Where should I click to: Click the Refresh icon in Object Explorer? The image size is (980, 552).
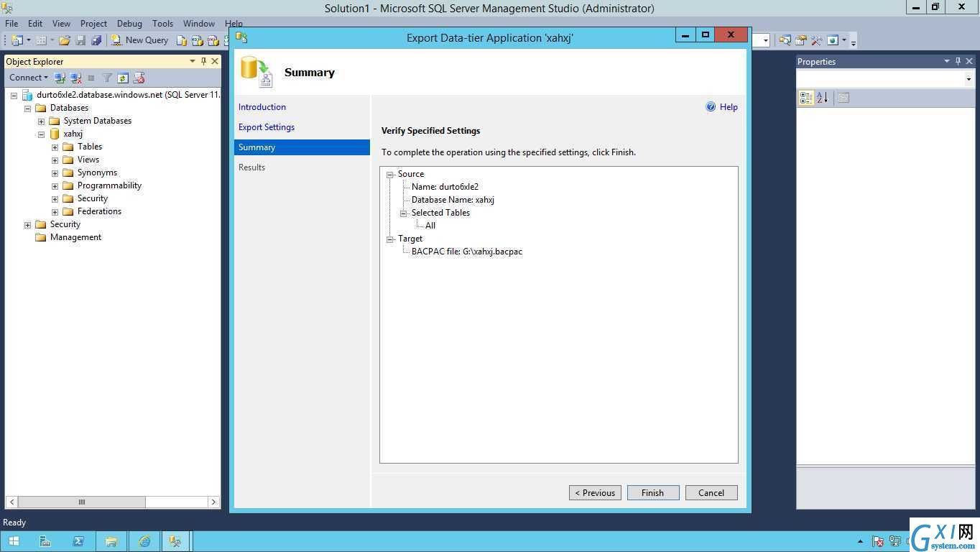(123, 78)
